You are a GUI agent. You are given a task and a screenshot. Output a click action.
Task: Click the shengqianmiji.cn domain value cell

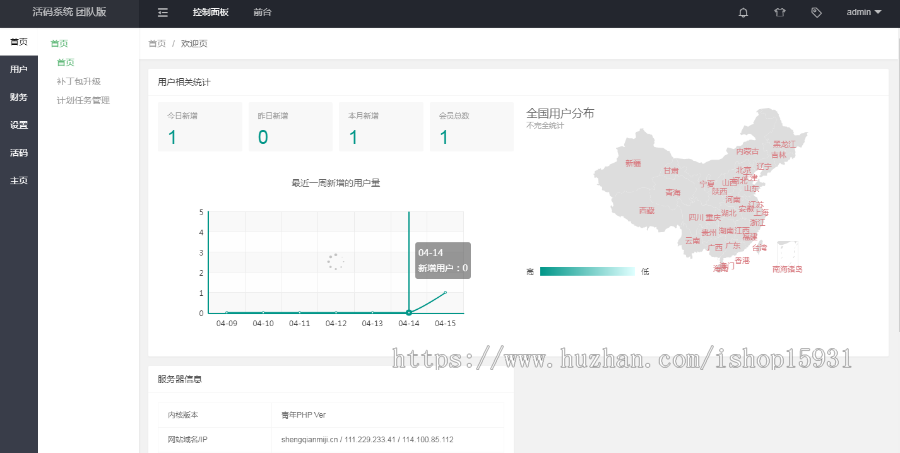388,440
